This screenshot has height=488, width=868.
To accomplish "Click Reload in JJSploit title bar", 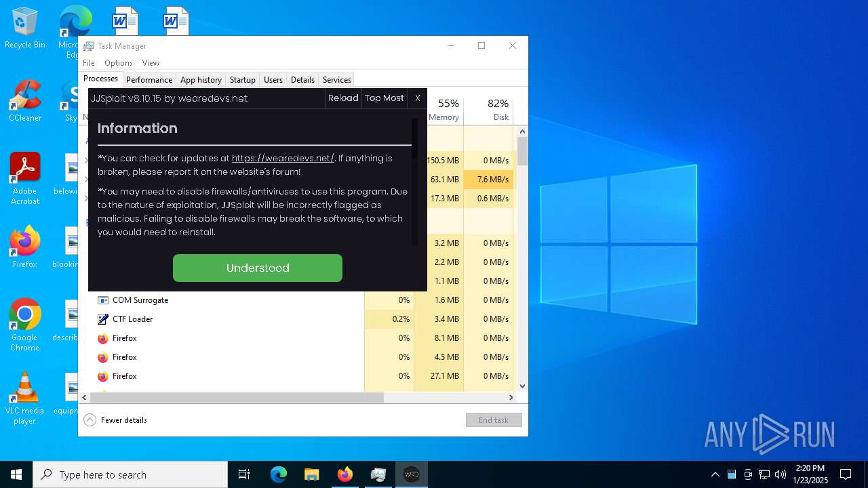I will tap(343, 98).
